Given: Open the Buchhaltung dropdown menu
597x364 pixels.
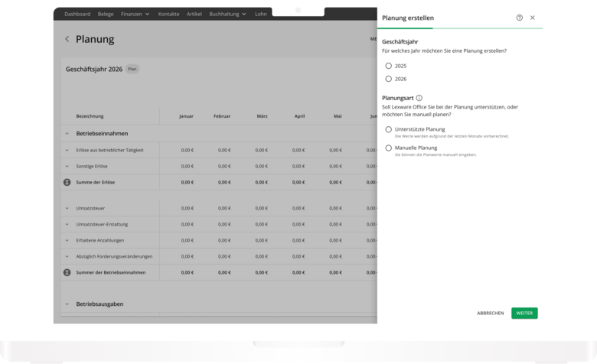Looking at the screenshot, I should pos(227,14).
